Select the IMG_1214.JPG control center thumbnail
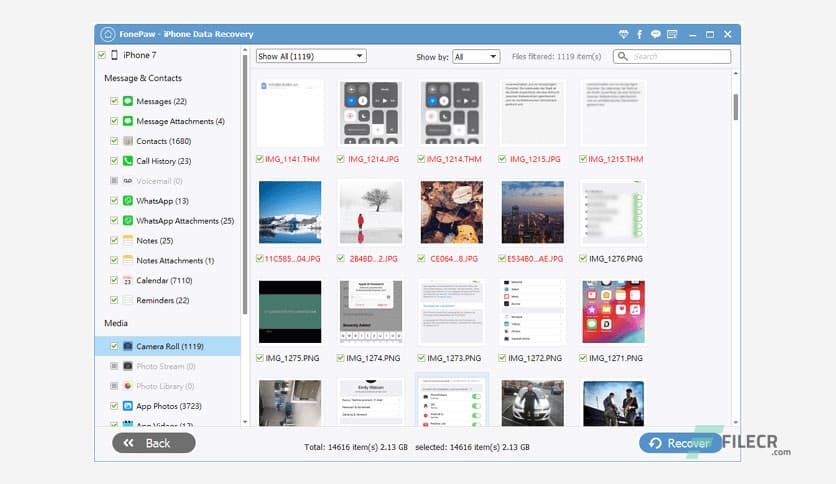This screenshot has width=836, height=484. (371, 113)
